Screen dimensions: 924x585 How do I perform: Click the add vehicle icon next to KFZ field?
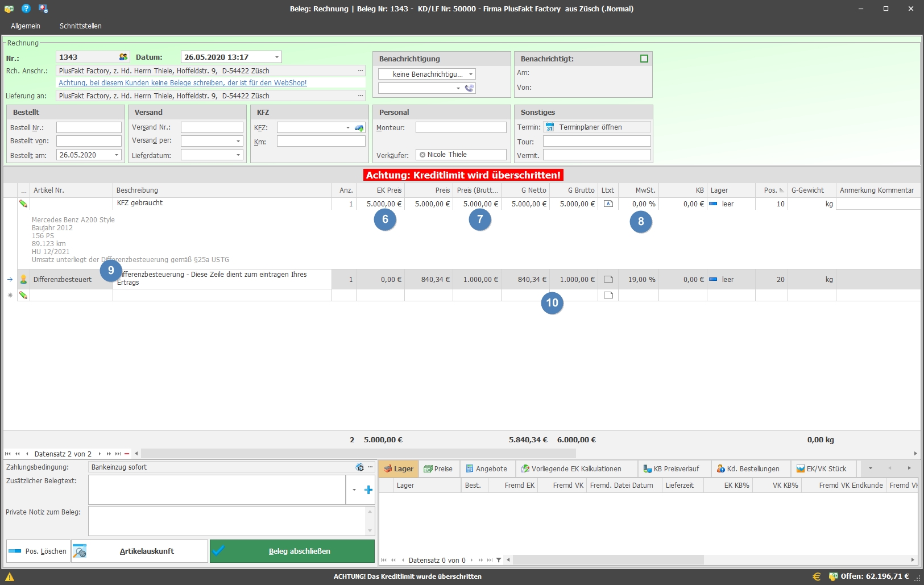click(359, 128)
